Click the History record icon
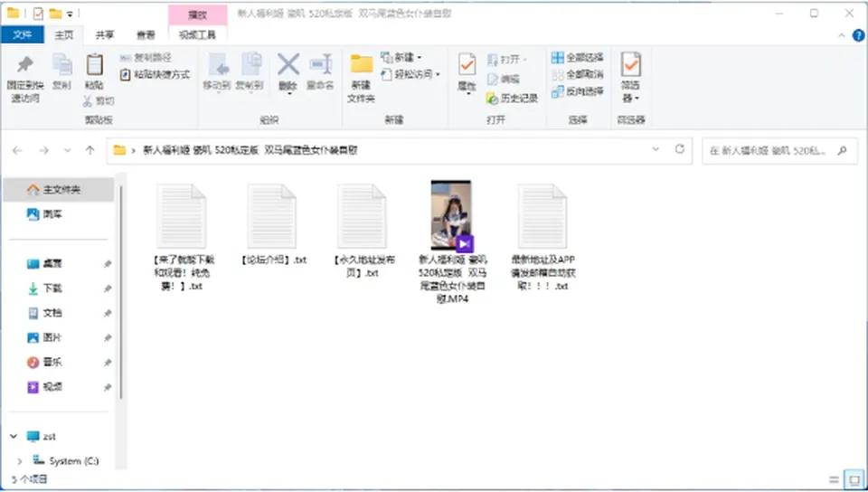The image size is (868, 492). click(492, 99)
